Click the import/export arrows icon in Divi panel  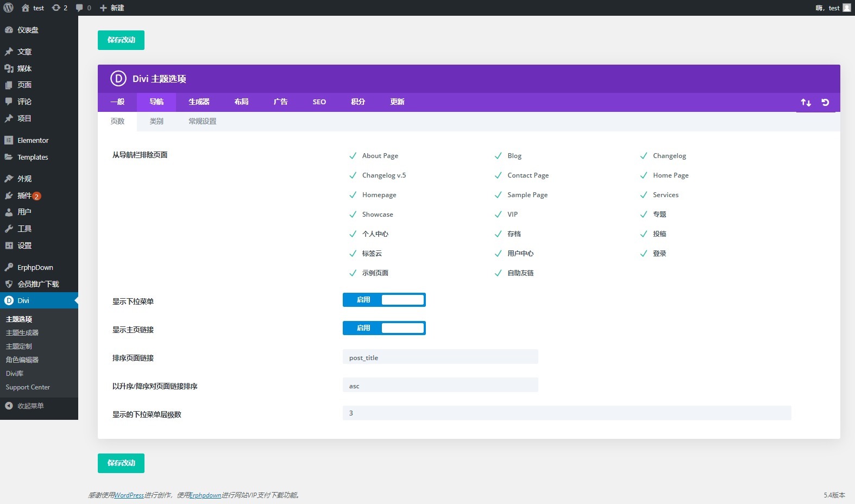806,102
